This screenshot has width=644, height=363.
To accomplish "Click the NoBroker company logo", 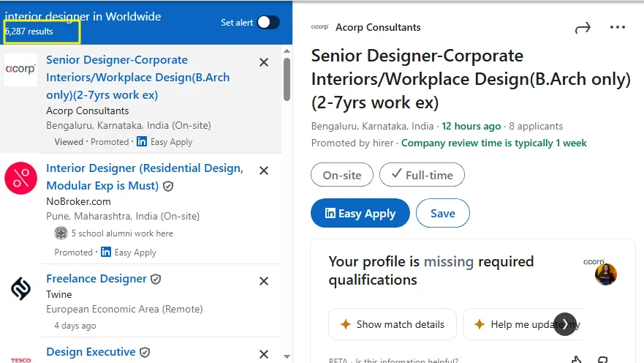I will point(20,178).
